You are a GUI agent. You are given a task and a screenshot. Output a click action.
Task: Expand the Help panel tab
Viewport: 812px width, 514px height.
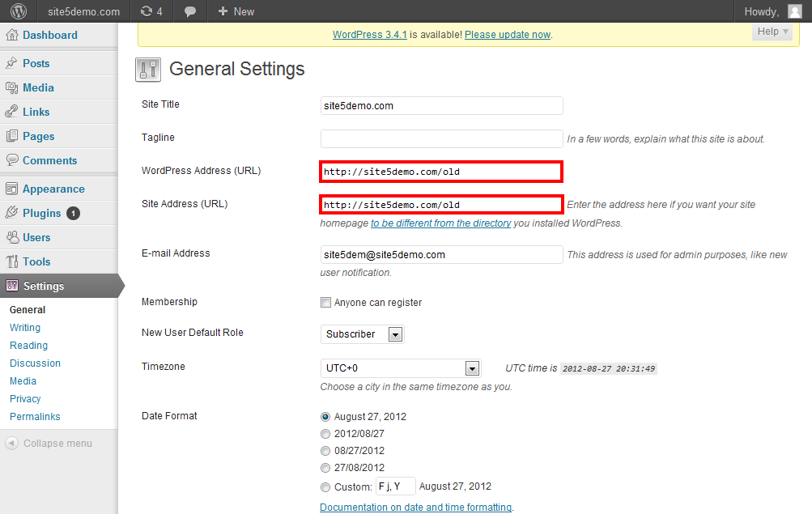pyautogui.click(x=772, y=32)
